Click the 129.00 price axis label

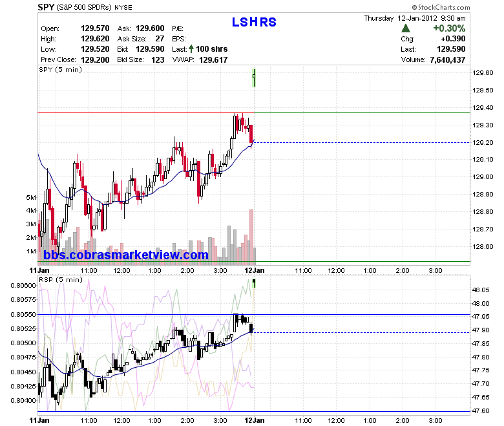tap(483, 177)
